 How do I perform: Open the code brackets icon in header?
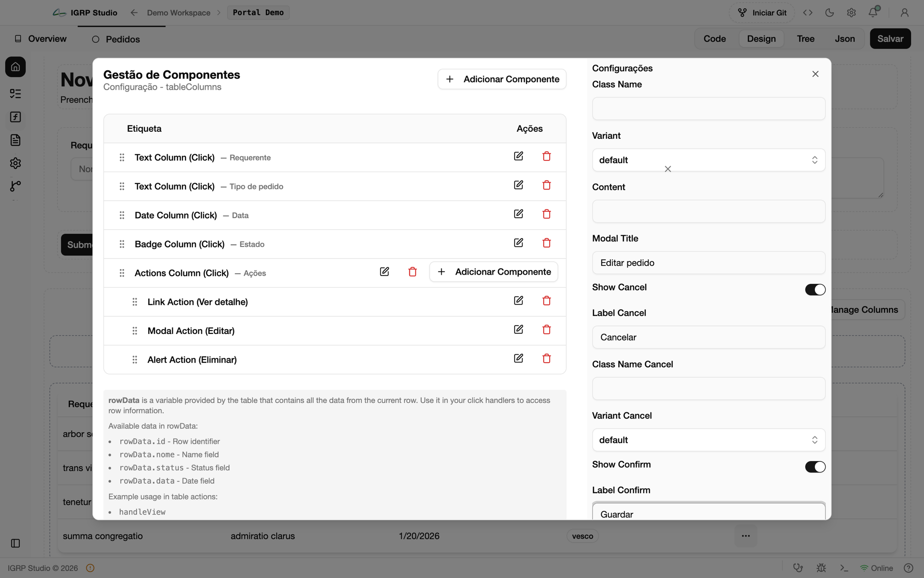(808, 13)
